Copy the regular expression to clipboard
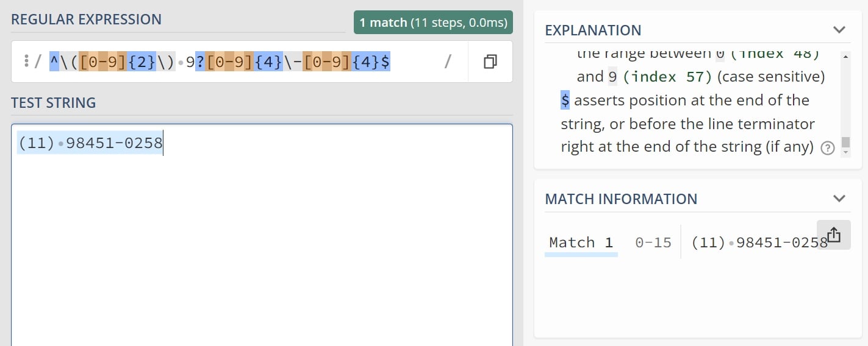The width and height of the screenshot is (868, 346). coord(490,62)
